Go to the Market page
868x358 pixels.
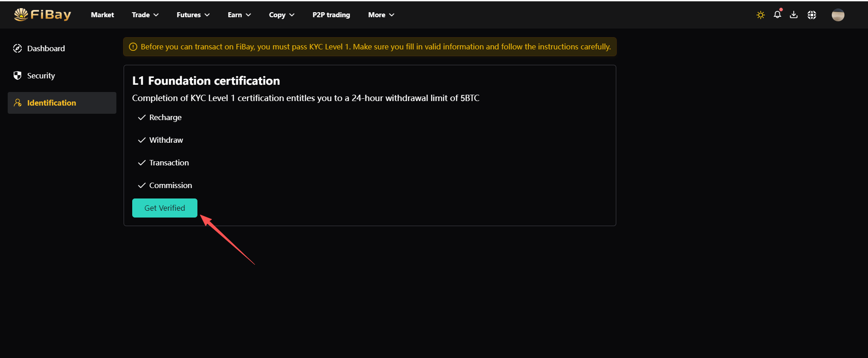coord(102,15)
